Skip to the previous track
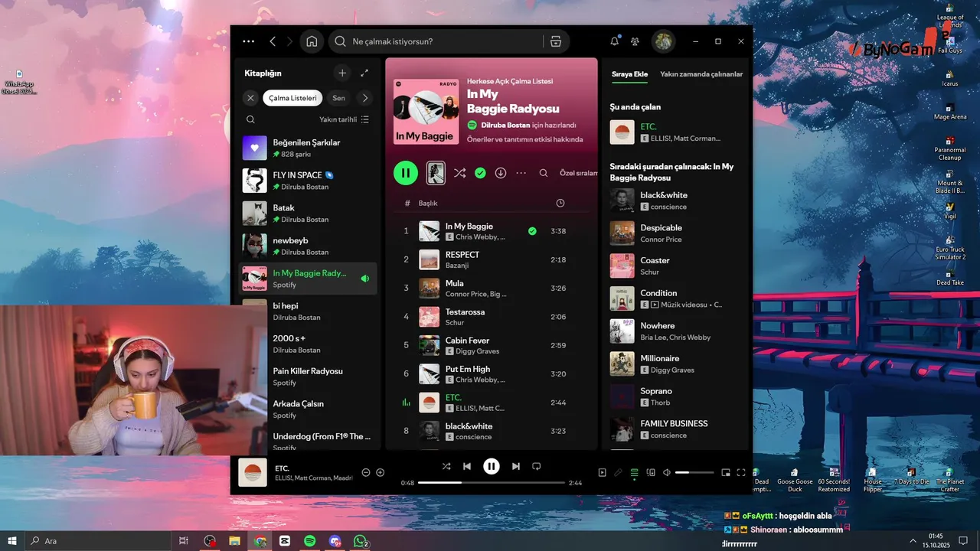The image size is (980, 551). [467, 466]
